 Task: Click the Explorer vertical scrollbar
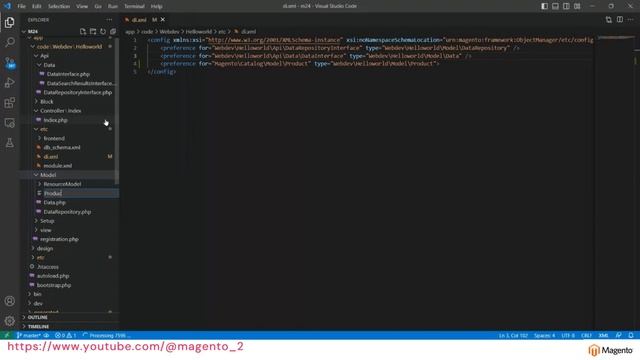click(117, 110)
